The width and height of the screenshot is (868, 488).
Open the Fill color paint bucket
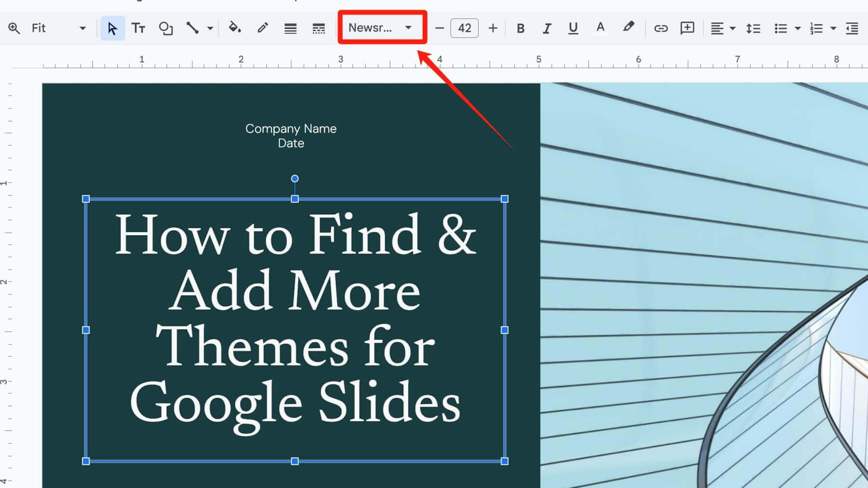click(x=235, y=28)
